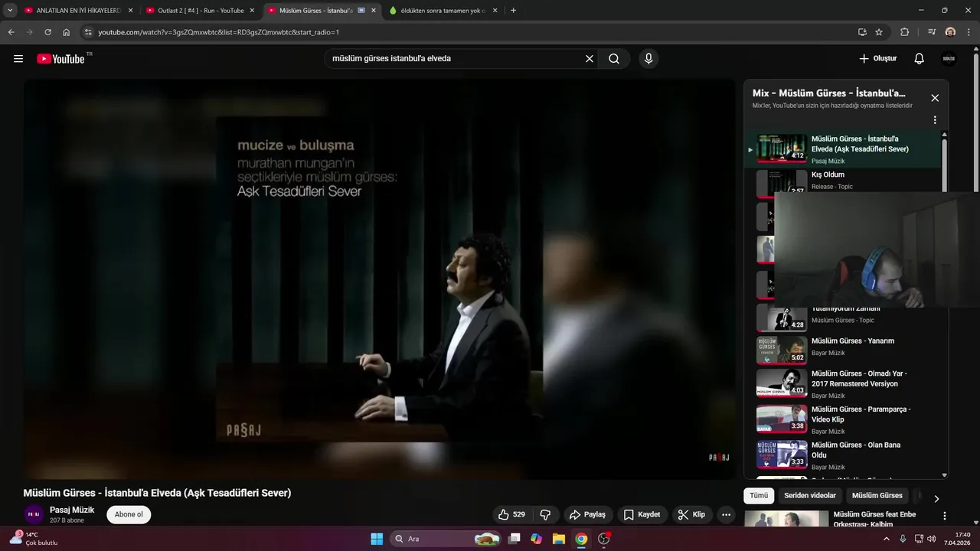Image resolution: width=980 pixels, height=551 pixels.
Task: Go to the browser home page
Action: tap(67, 32)
